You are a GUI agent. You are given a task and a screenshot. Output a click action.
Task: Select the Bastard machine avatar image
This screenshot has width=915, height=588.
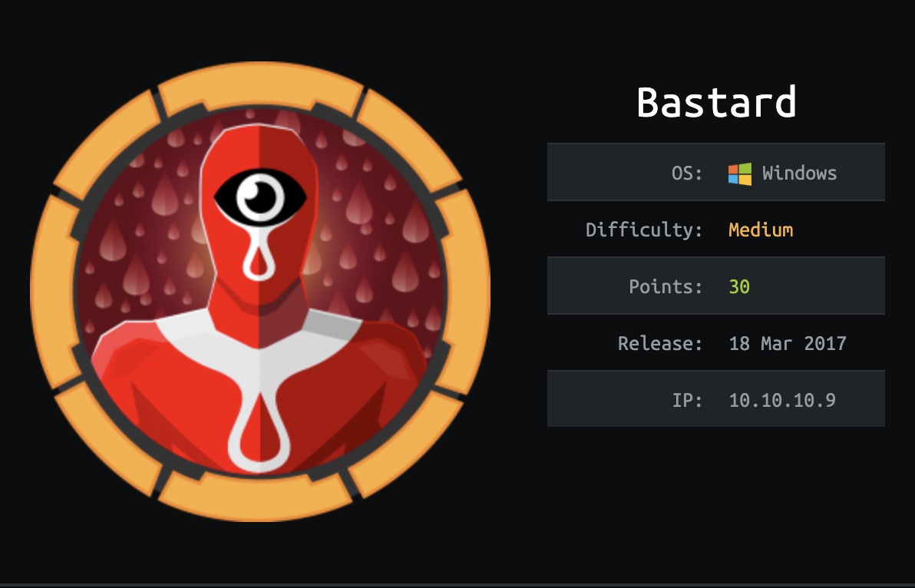pyautogui.click(x=260, y=291)
